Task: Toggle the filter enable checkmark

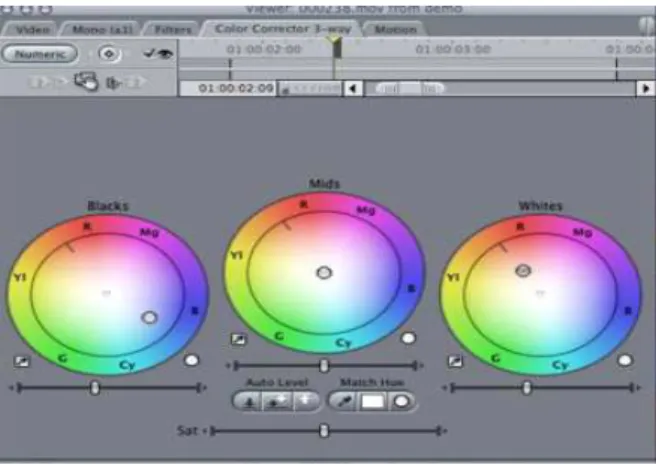Action: click(x=149, y=53)
